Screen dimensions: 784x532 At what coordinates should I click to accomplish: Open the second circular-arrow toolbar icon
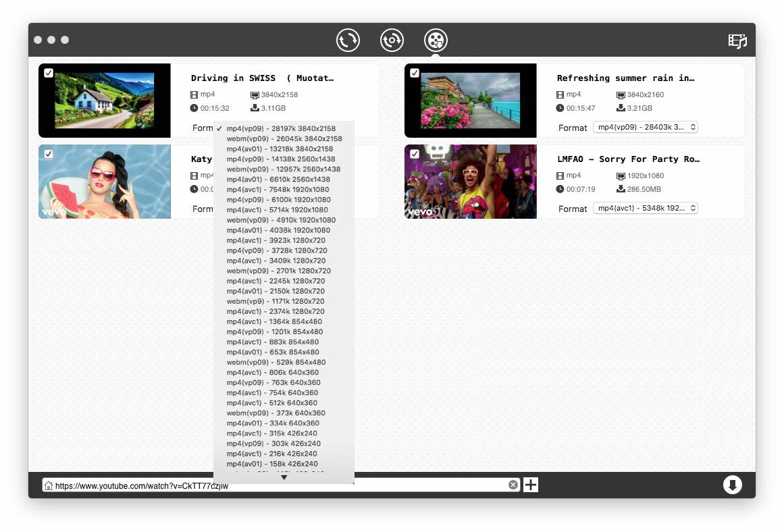coord(392,40)
